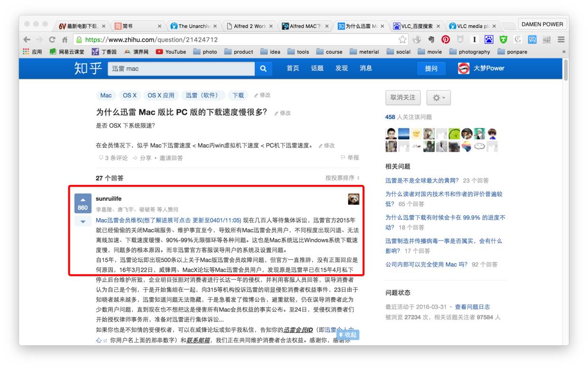This screenshot has width=588, height=368.
Task: Open the 应用 apps bookmark
Action: 32,52
